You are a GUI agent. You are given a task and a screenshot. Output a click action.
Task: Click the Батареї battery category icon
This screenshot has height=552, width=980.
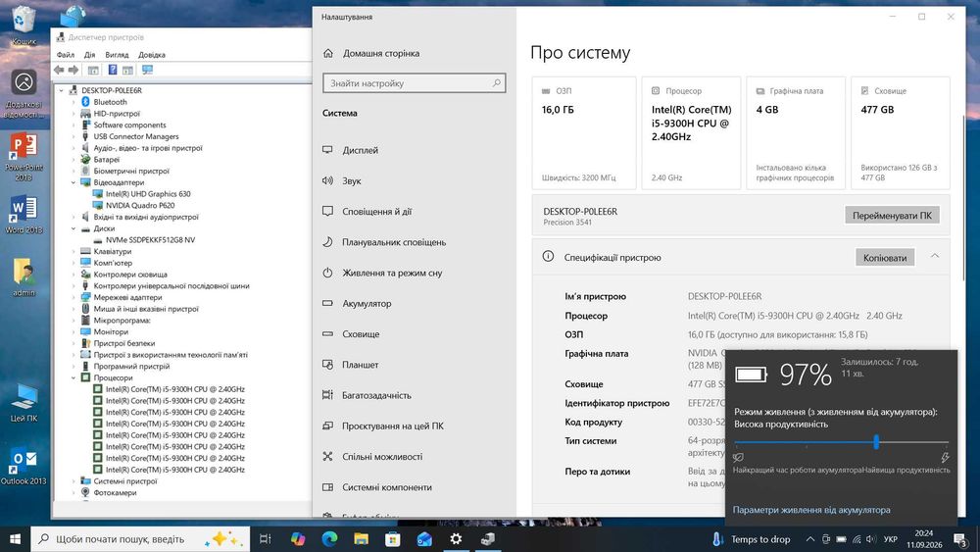click(85, 160)
